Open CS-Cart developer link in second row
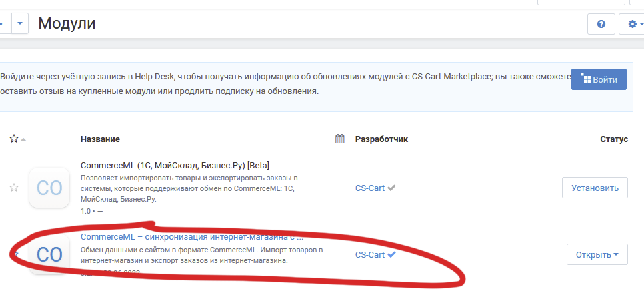This screenshot has width=644, height=293. point(369,254)
